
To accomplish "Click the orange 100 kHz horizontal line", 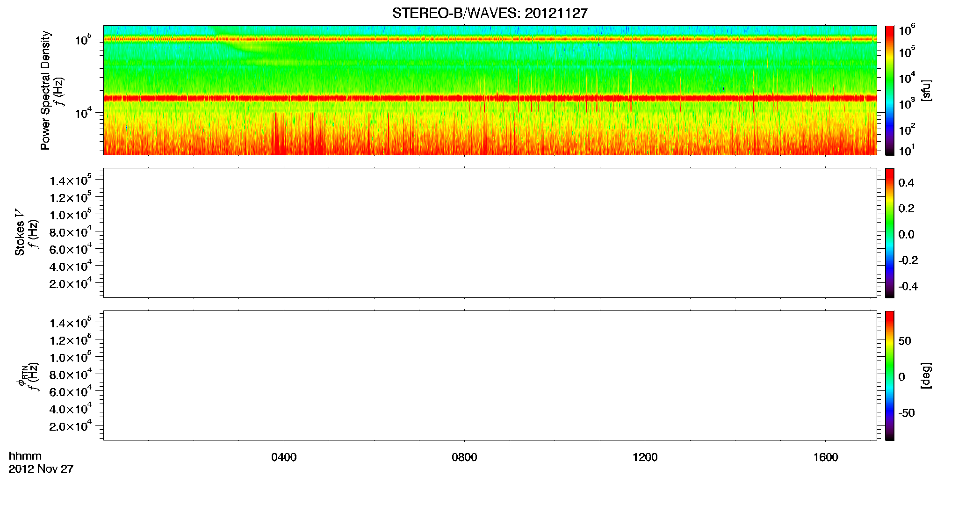I will [x=490, y=39].
